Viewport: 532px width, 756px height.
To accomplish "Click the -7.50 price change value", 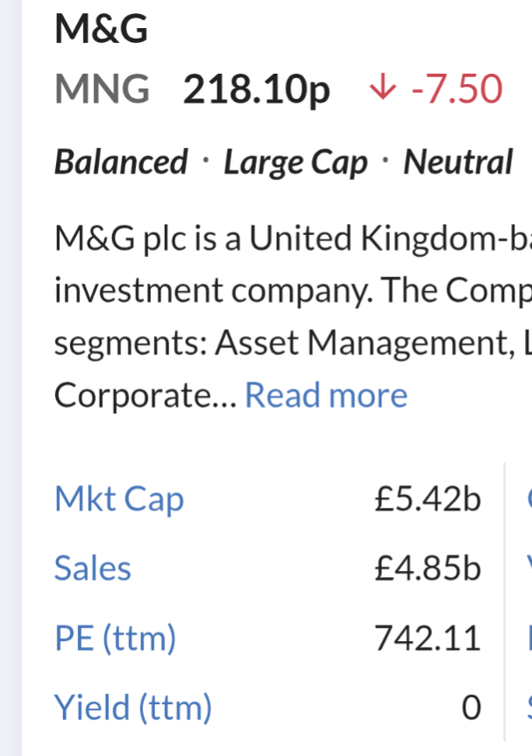I will pyautogui.click(x=457, y=89).
